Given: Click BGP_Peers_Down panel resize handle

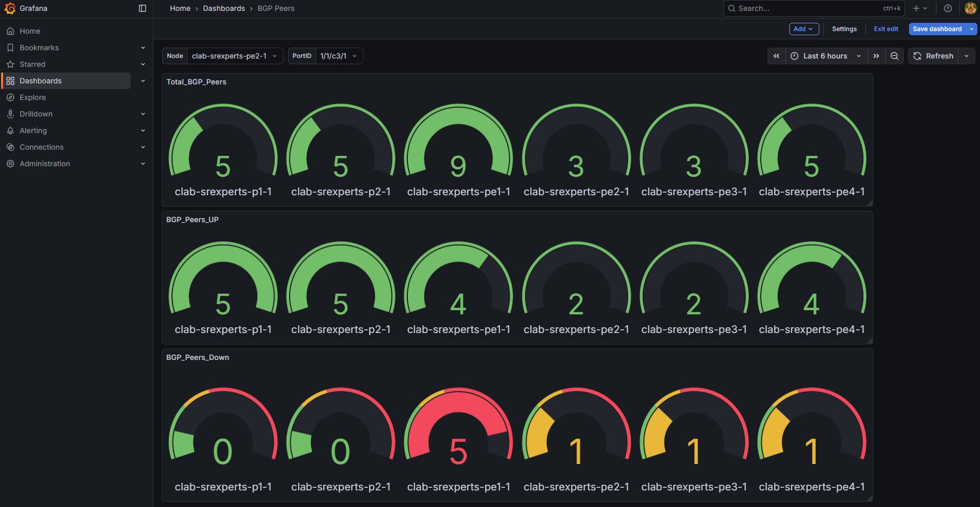Looking at the screenshot, I should [870, 498].
